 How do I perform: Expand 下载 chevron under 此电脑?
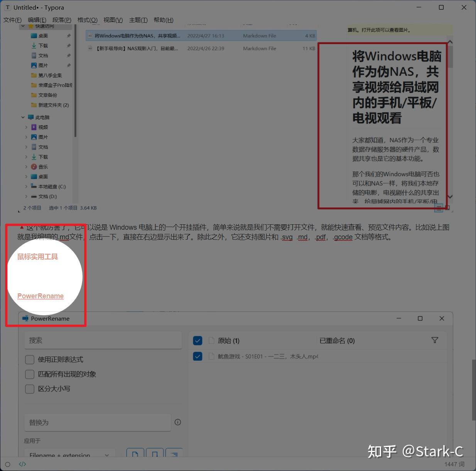[x=26, y=157]
